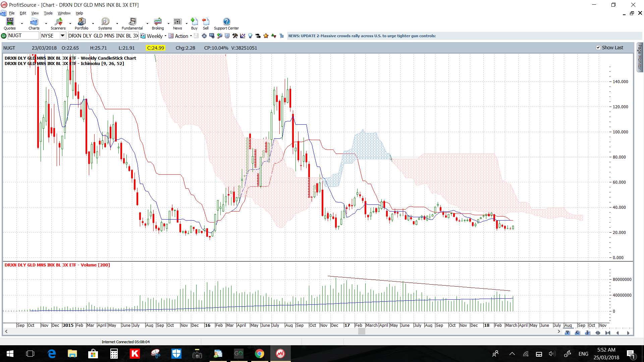644x362 pixels.
Task: Open Google Chrome from the taskbar
Action: coord(259,354)
